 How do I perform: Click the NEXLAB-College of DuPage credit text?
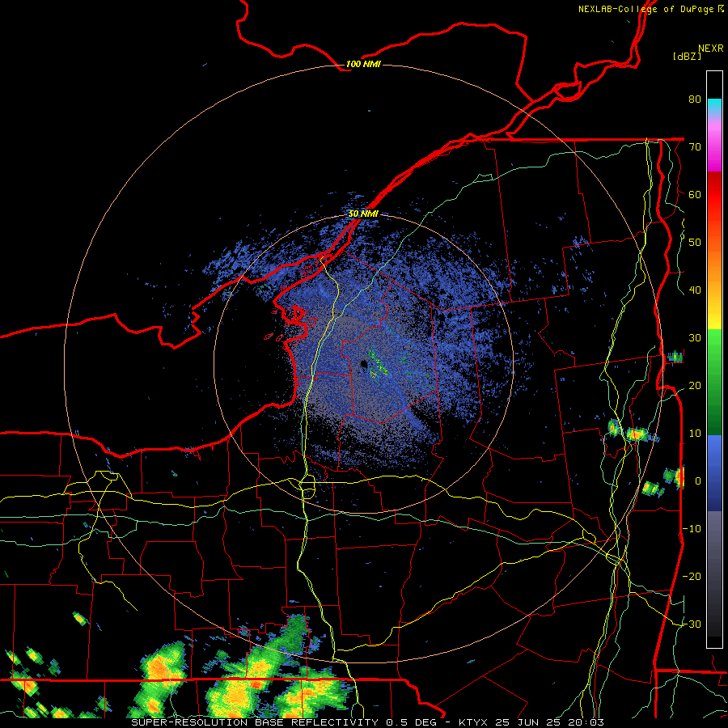[650, 9]
